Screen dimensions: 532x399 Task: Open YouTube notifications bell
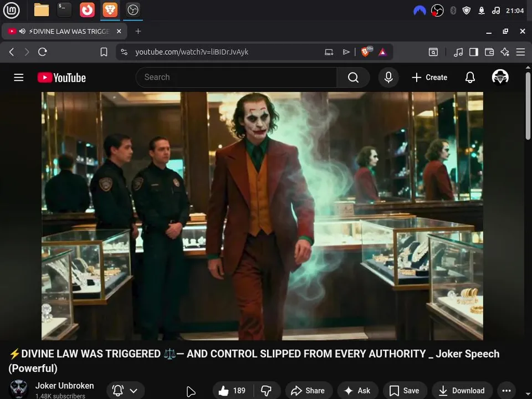click(470, 78)
